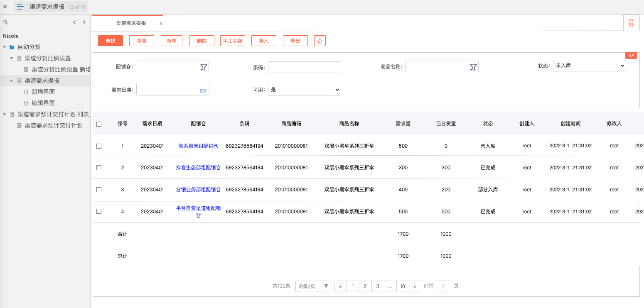Click page icon beside 新增界面
The image size is (644, 308).
point(26,92)
